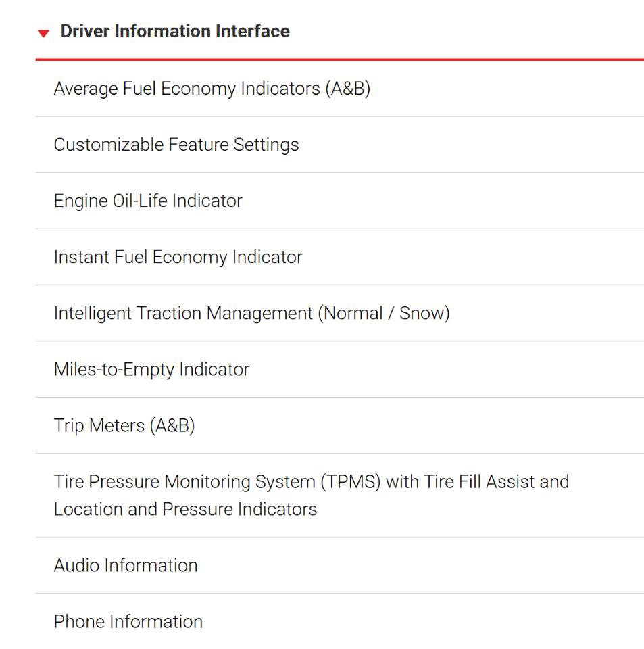Viewport: 644px width, 649px height.
Task: Click the Location and Pressure Indicators line
Action: click(x=185, y=509)
